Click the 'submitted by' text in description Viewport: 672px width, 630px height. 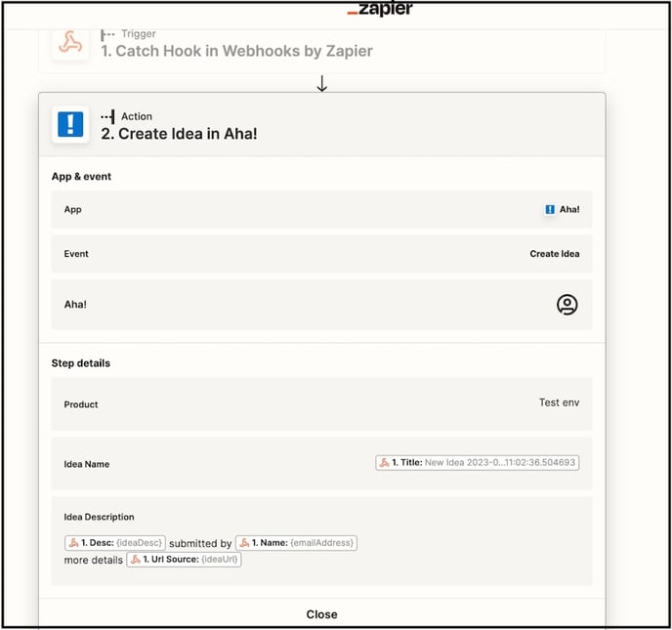(x=200, y=543)
